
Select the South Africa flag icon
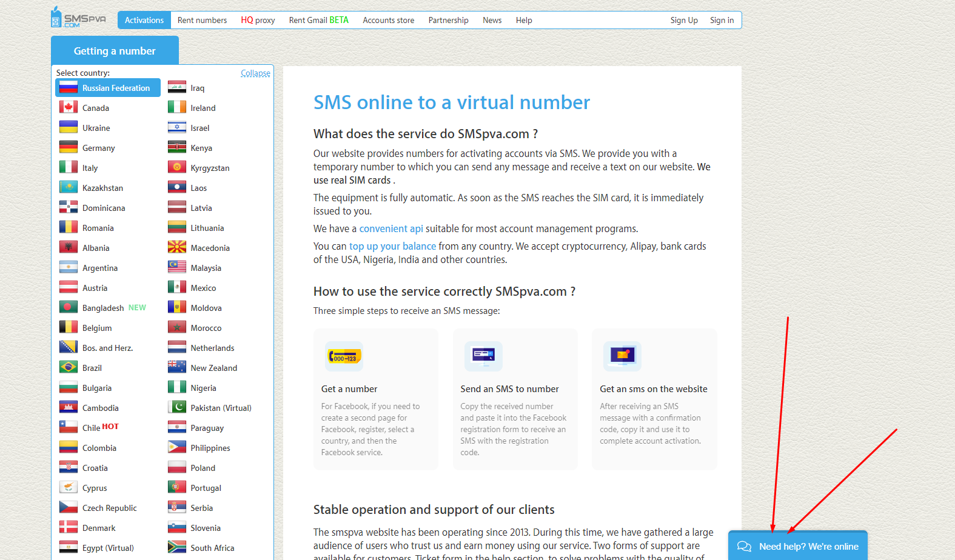pos(177,547)
